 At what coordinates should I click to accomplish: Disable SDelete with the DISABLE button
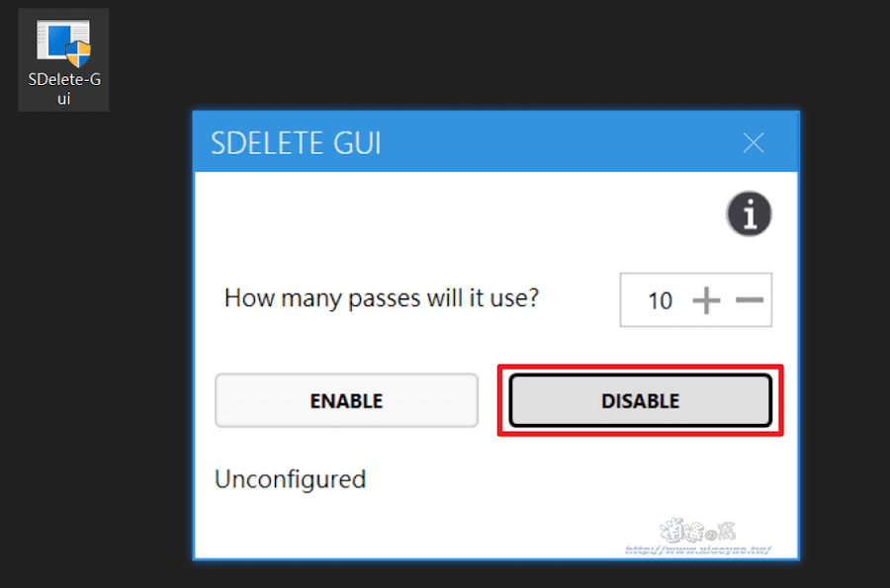640,400
